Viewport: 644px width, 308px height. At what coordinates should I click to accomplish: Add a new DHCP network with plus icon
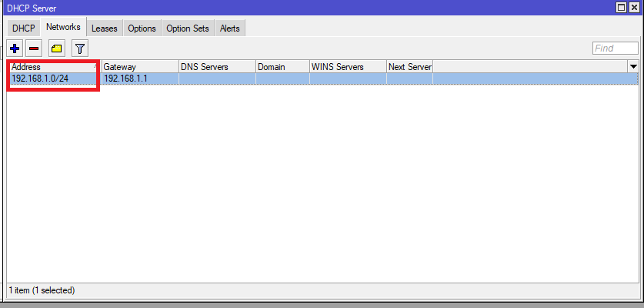pos(15,49)
